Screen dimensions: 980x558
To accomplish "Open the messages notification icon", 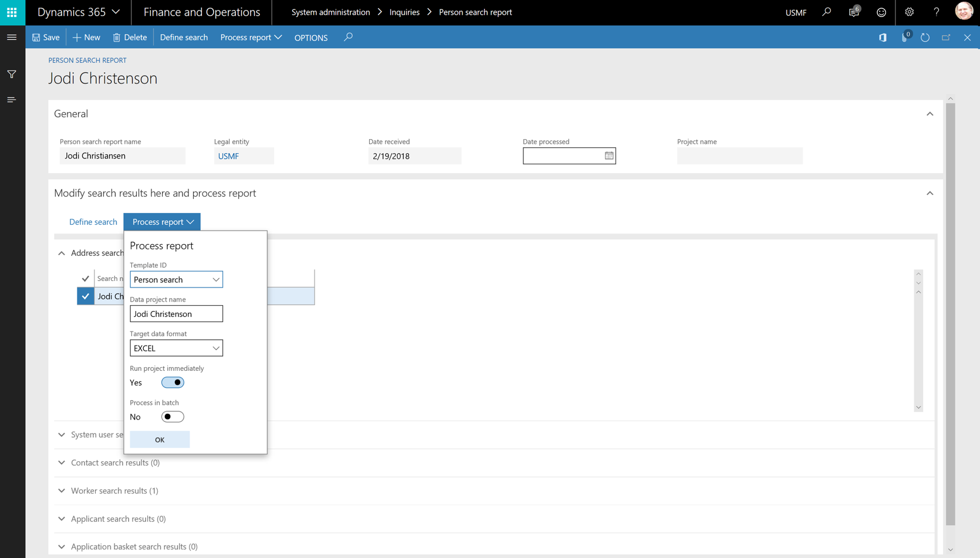I will pos(854,12).
